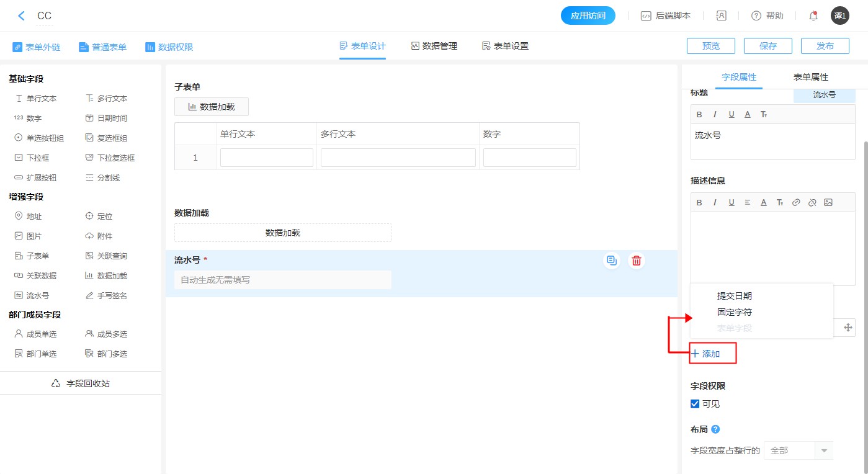Toggle bold in 标题 editor toolbar
Viewport: 868px width, 474px height.
699,114
